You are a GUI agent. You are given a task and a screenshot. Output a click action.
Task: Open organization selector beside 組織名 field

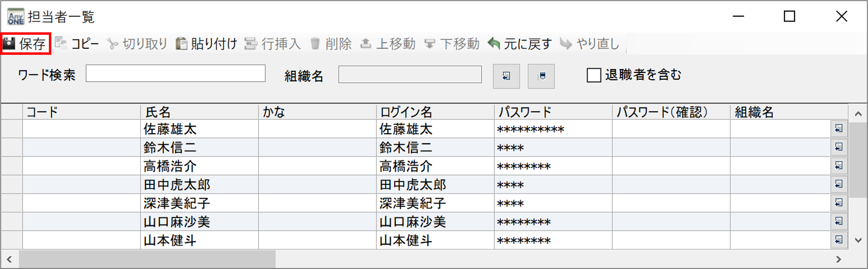(506, 76)
